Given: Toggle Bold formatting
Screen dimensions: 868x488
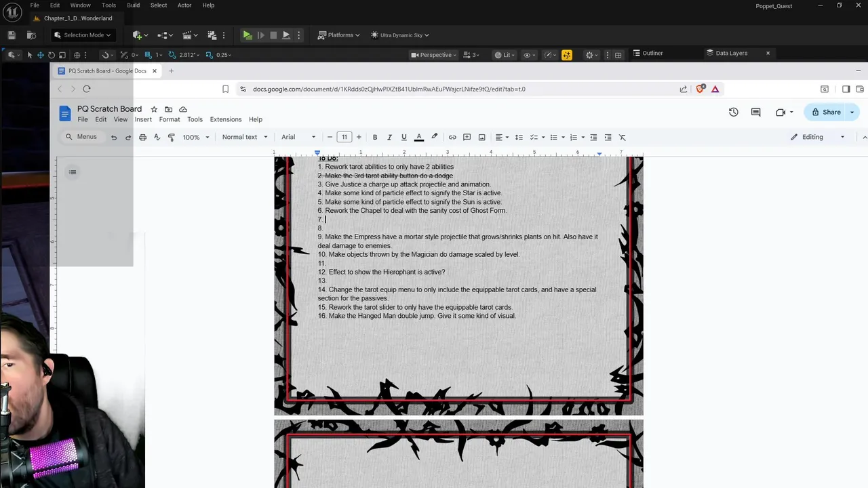Looking at the screenshot, I should pyautogui.click(x=375, y=137).
